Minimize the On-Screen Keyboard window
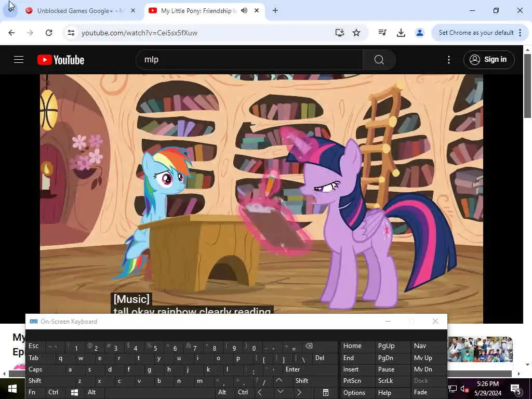The image size is (532, 399). click(x=388, y=321)
